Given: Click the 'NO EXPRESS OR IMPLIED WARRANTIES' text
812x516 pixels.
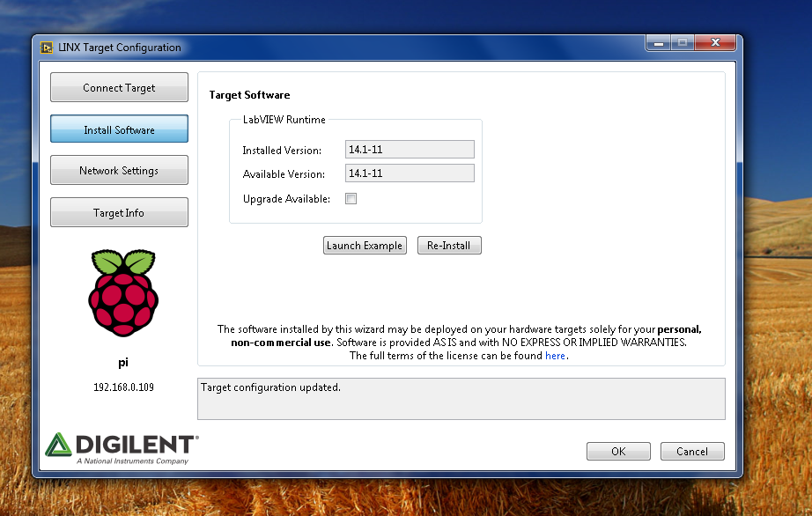Looking at the screenshot, I should click(x=594, y=343).
